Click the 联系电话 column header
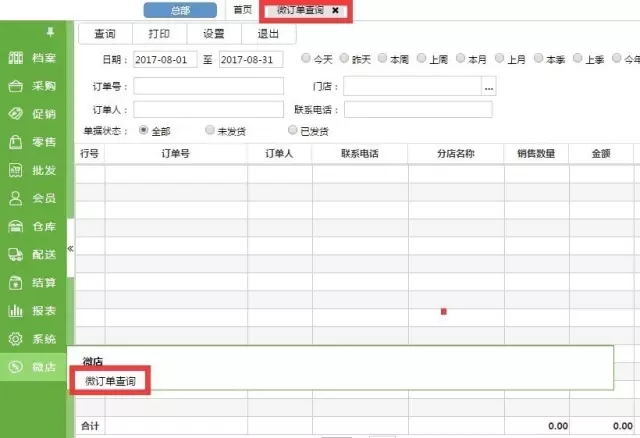Screen dimensions: 640x438 pyautogui.click(x=360, y=153)
